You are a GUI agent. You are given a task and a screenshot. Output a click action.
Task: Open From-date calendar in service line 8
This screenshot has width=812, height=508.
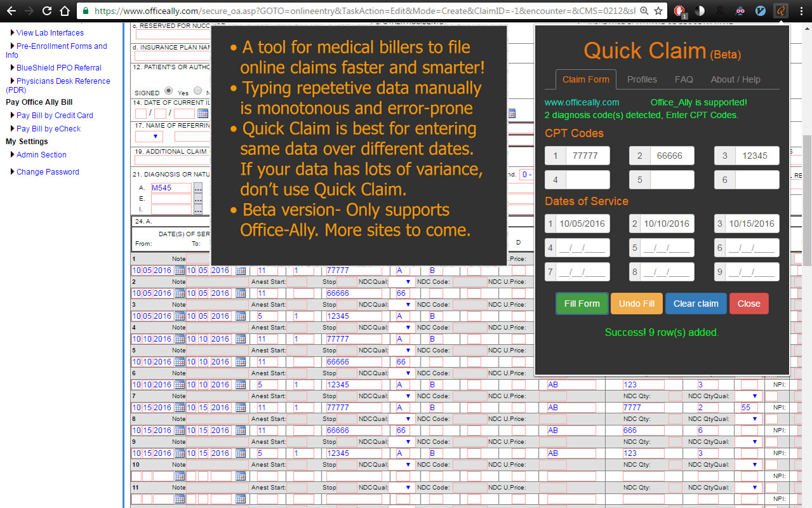click(x=180, y=431)
